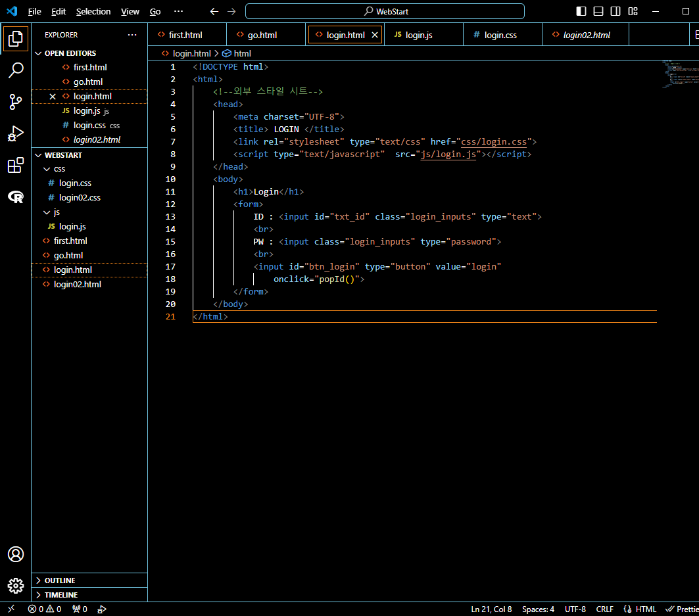
Task: Open the Explorer view in the activity bar
Action: point(16,39)
